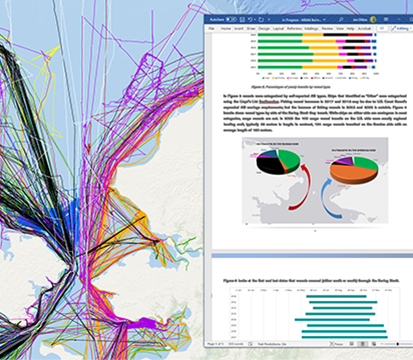413x360 pixels.
Task: Click the page number indicator in status bar
Action: coord(215,344)
